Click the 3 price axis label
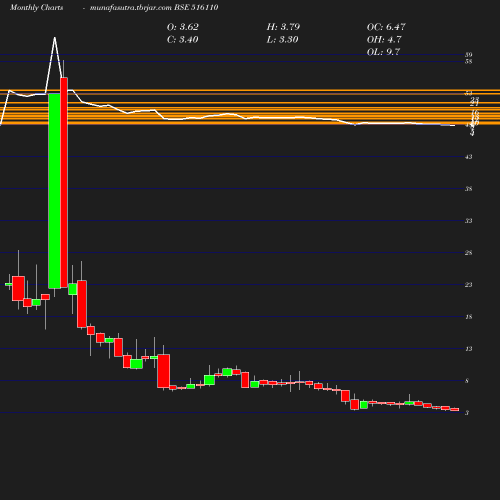500x500 pixels. tap(467, 413)
